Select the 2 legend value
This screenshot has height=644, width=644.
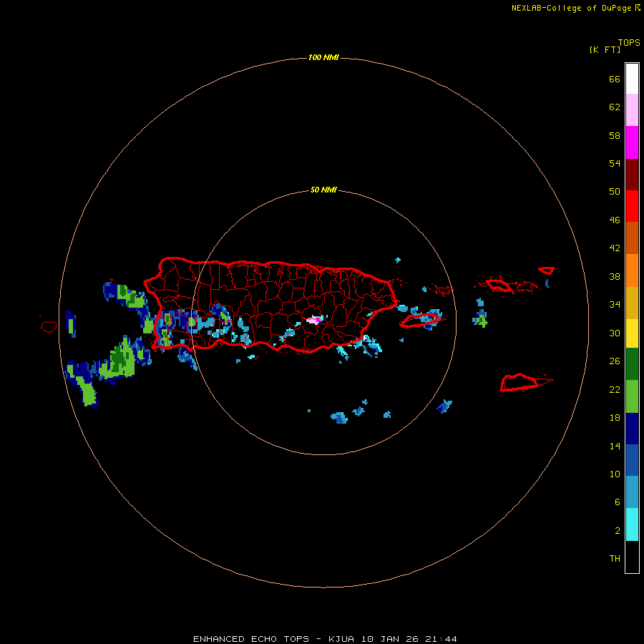click(x=618, y=531)
